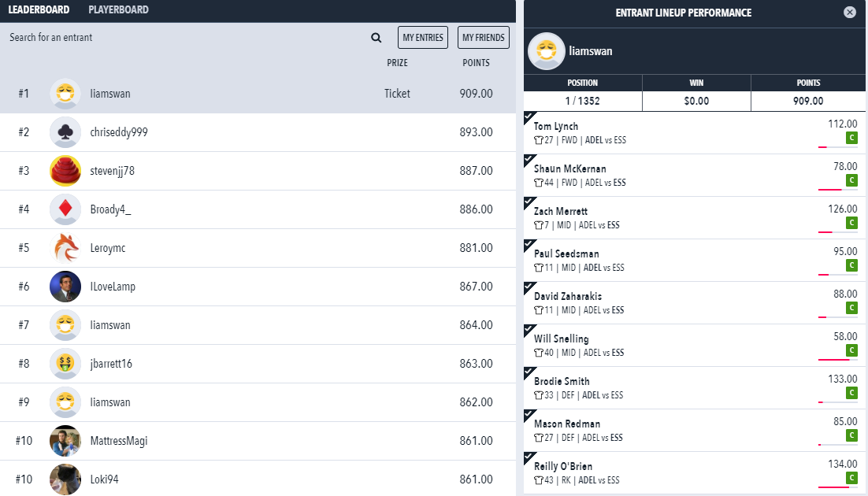
Task: Switch to the Playerboard tab
Action: tap(118, 9)
